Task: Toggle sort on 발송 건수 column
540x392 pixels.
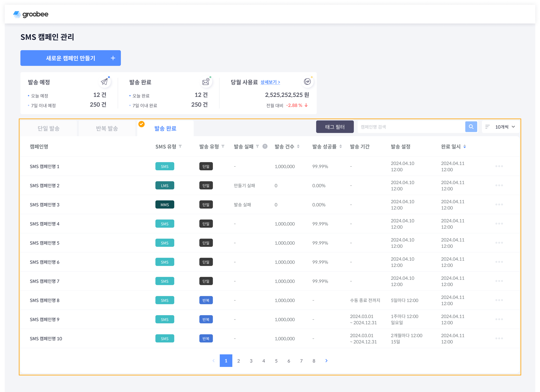Action: (298, 147)
